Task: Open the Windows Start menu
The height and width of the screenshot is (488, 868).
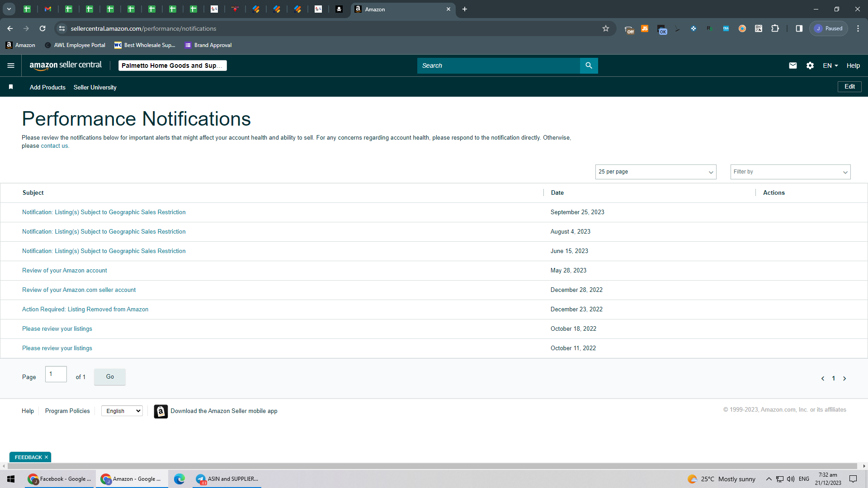Action: point(11,479)
